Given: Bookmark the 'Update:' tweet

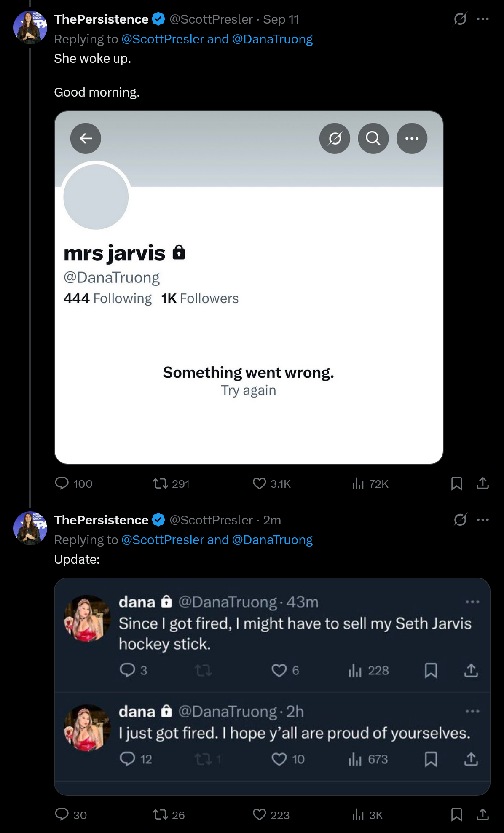Looking at the screenshot, I should coord(456,814).
